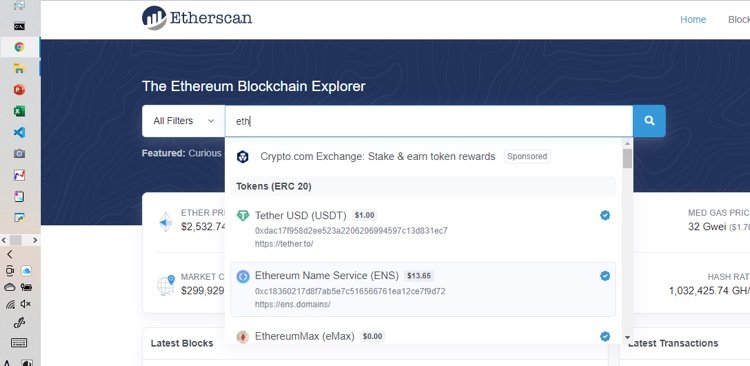Open the touch keyboard tray icon
The image size is (750, 366).
(x=19, y=343)
